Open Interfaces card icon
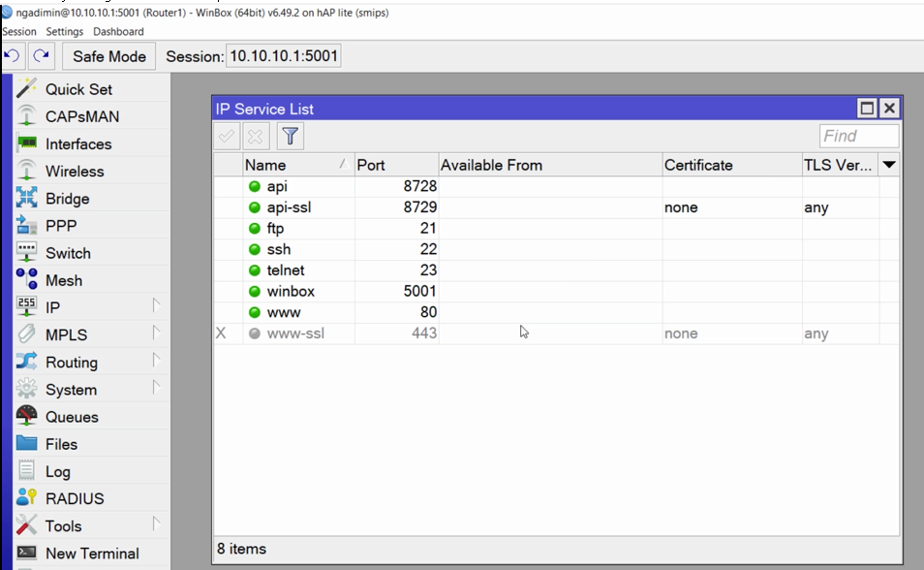The height and width of the screenshot is (570, 924). (26, 143)
